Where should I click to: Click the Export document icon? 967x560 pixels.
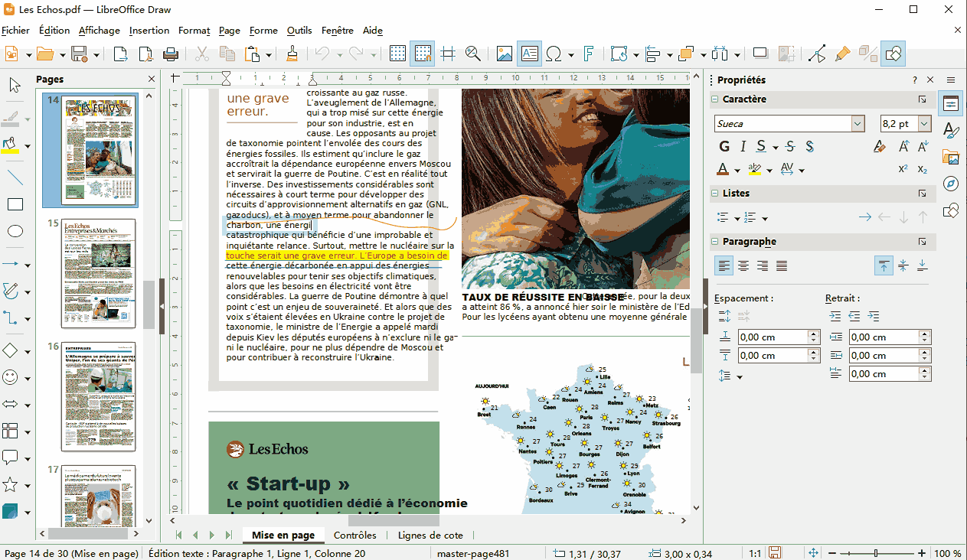121,54
